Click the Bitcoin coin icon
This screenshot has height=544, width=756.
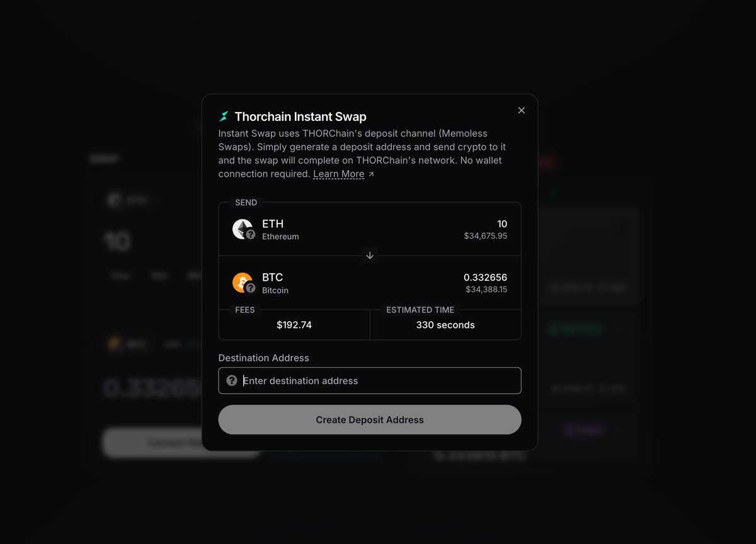click(243, 282)
